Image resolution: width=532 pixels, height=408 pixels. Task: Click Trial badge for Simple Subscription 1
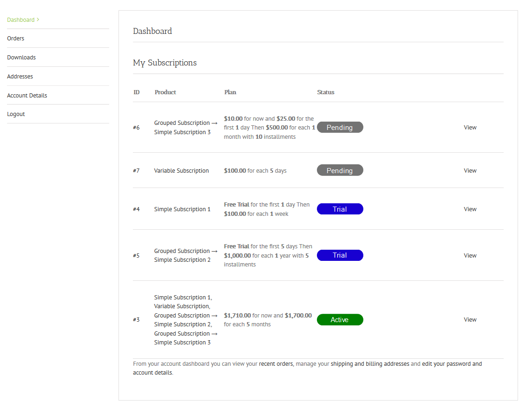340,209
